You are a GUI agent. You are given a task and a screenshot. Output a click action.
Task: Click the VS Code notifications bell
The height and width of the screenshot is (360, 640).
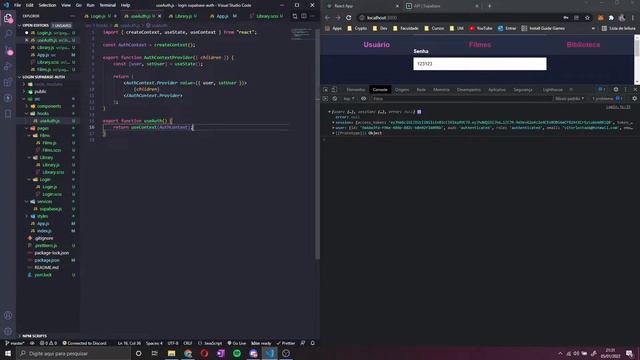pyautogui.click(x=313, y=343)
